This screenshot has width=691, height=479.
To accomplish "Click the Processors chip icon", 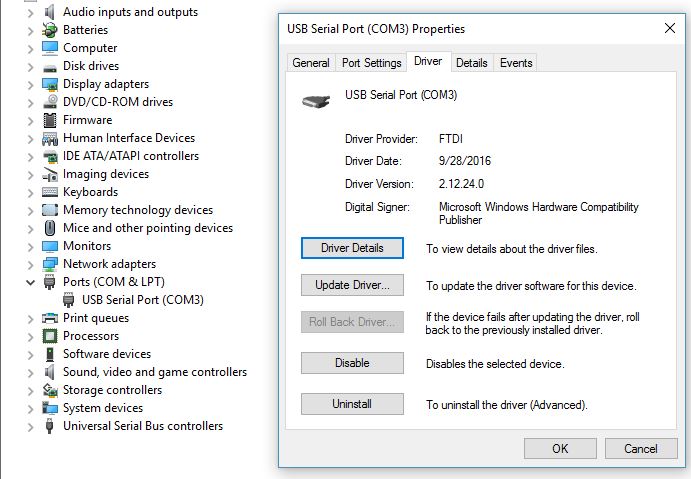I will (x=50, y=336).
